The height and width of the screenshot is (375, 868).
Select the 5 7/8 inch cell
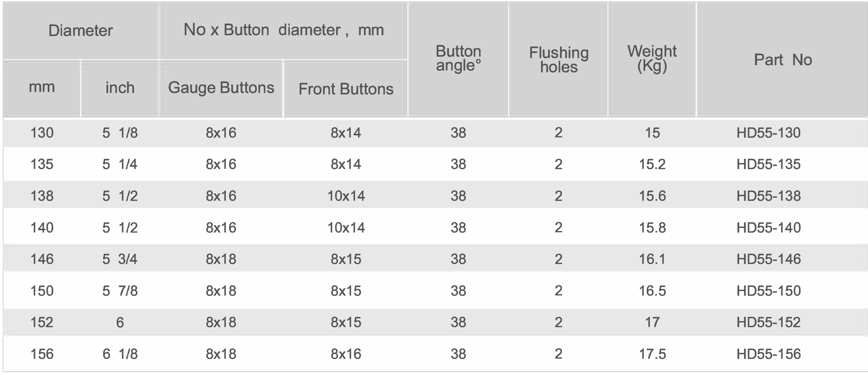point(120,291)
